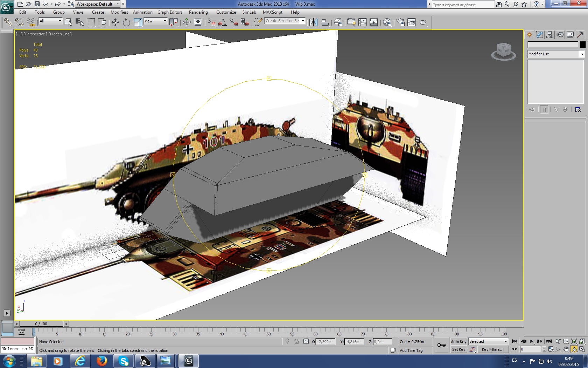Toggle Percent Snap
The height and width of the screenshot is (368, 588).
click(x=233, y=22)
